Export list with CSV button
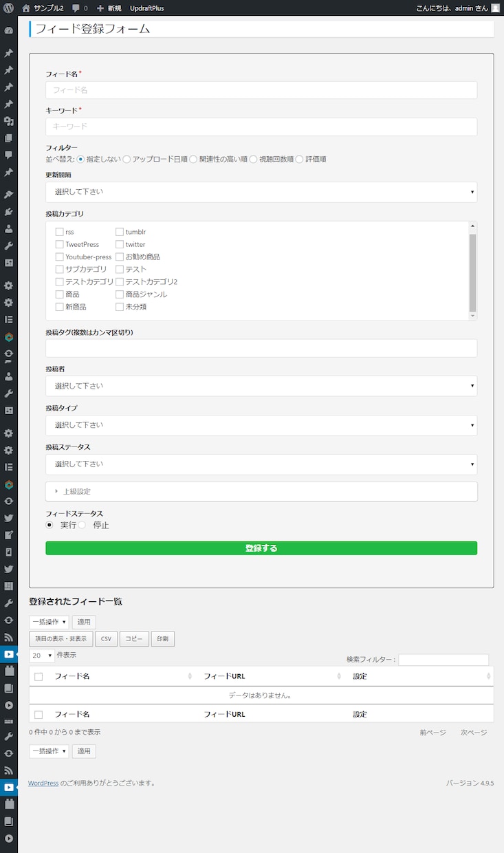This screenshot has width=504, height=853. click(106, 639)
